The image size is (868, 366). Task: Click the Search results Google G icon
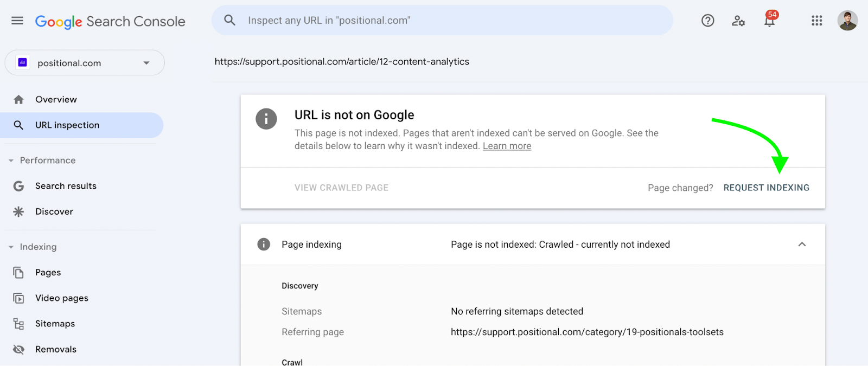point(18,186)
